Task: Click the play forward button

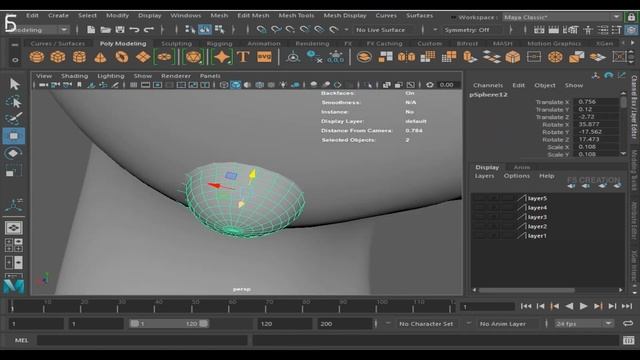Action: click(584, 306)
